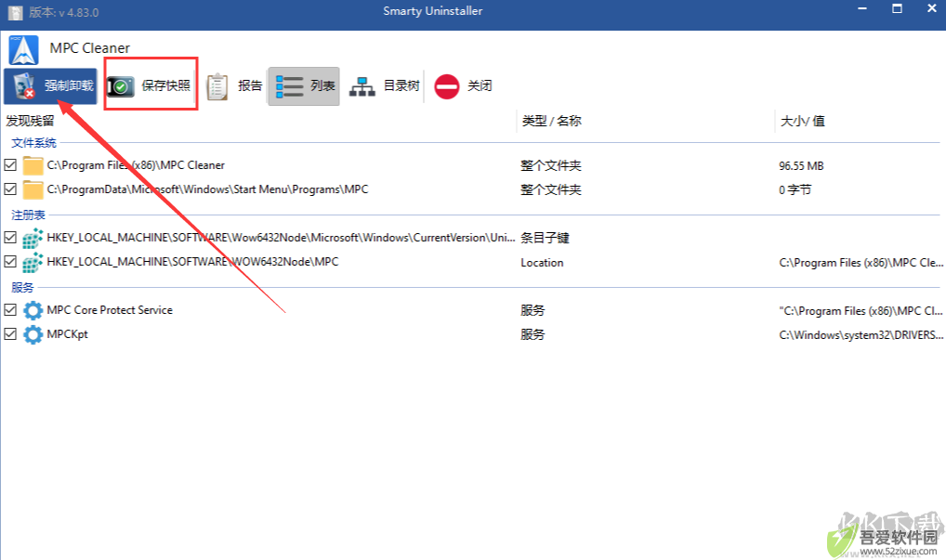
Task: Uncheck MPC Core Protect Service checkbox
Action: coord(10,309)
